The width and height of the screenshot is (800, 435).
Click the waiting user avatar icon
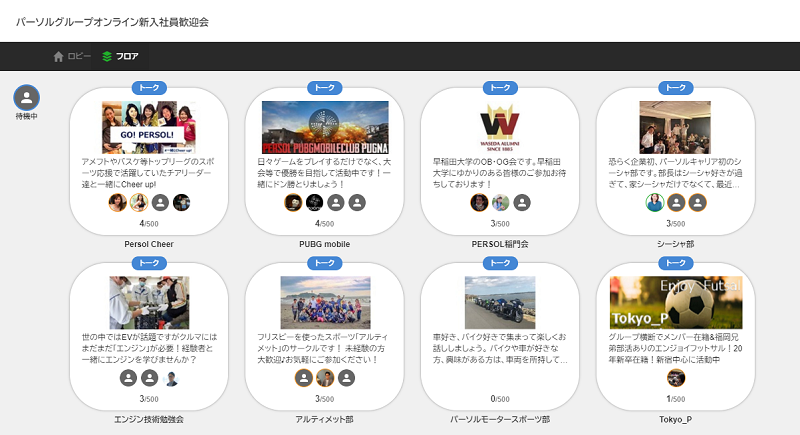[27, 98]
